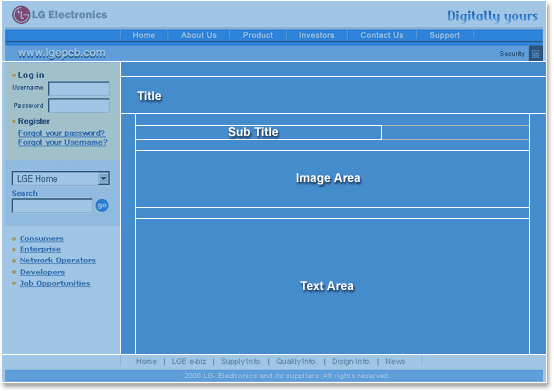Open the Forgot your Username link
The image size is (554, 391).
[x=63, y=142]
